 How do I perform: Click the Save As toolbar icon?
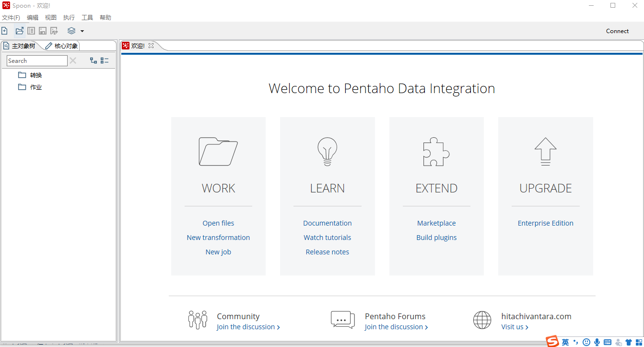coord(54,31)
